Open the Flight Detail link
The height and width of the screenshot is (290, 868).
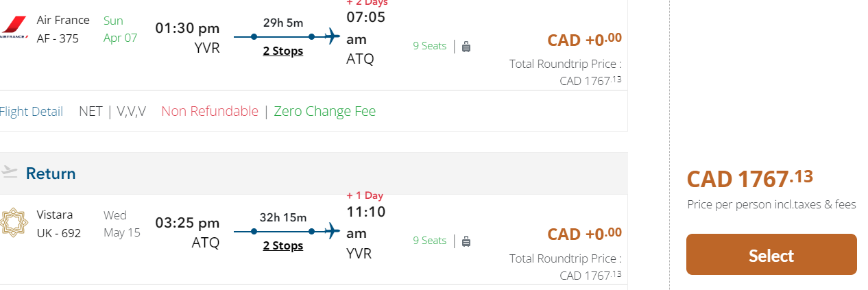pos(31,111)
